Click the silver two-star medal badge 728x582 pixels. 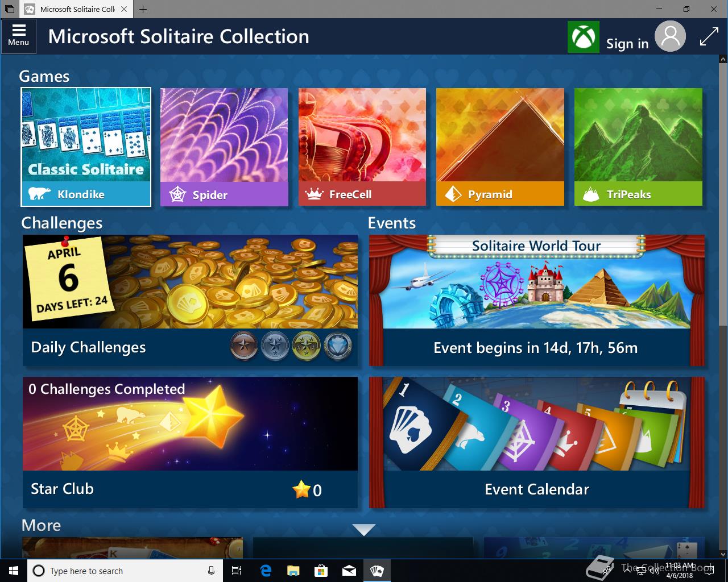(x=275, y=346)
